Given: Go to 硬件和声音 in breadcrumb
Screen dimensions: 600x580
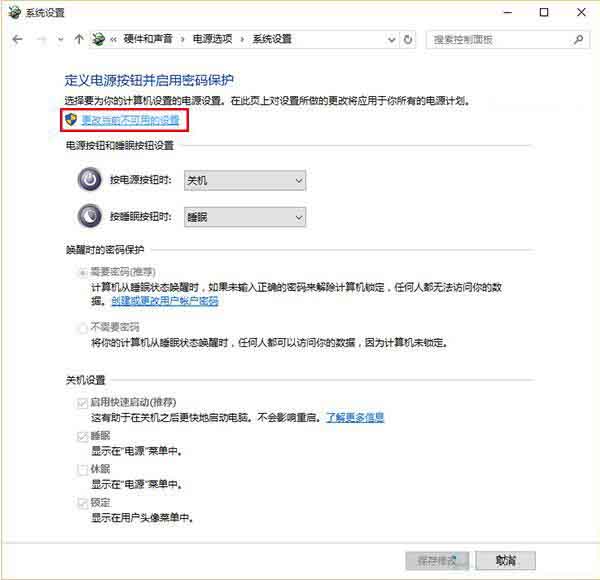Looking at the screenshot, I should coord(147,39).
